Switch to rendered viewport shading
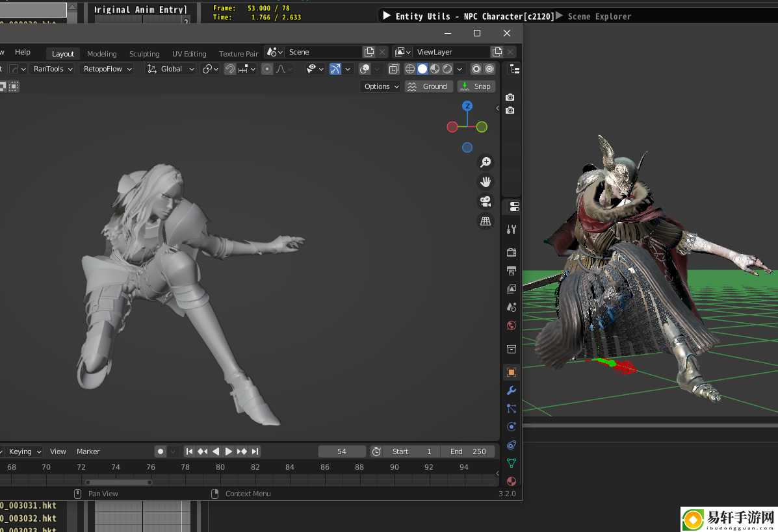This screenshot has width=778, height=532. tap(447, 69)
